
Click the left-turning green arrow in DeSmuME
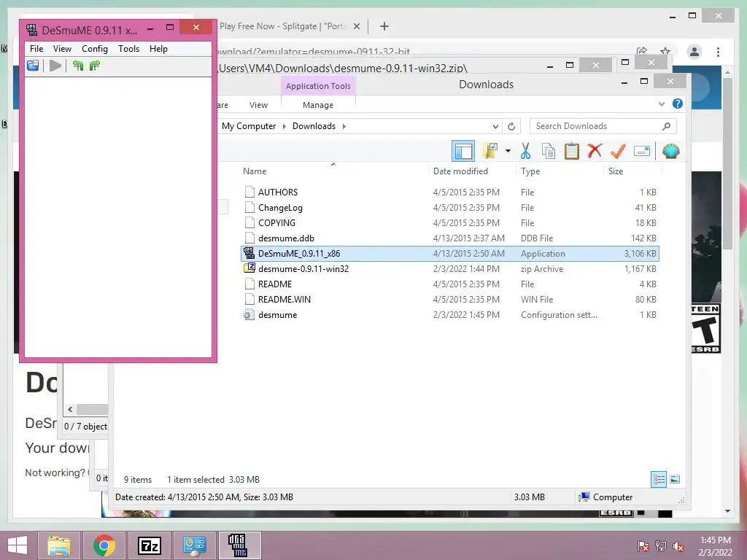tap(78, 66)
